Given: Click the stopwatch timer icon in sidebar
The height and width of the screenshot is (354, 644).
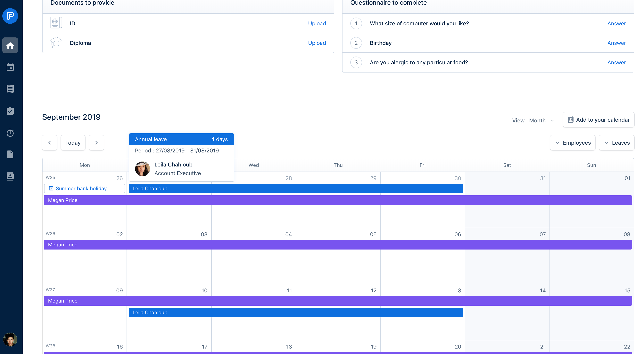Looking at the screenshot, I should pyautogui.click(x=10, y=133).
